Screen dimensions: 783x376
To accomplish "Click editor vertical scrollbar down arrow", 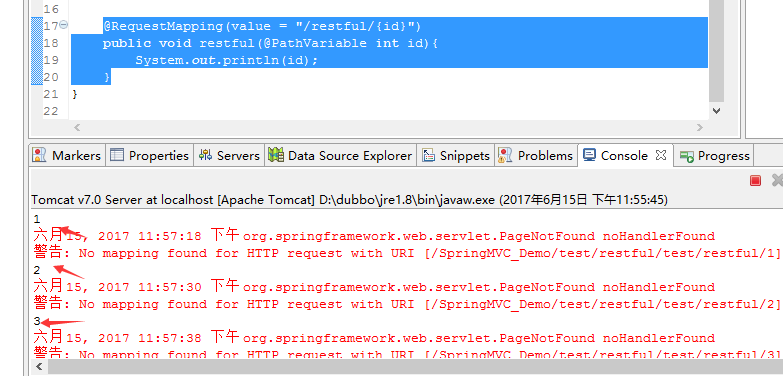I will [717, 111].
